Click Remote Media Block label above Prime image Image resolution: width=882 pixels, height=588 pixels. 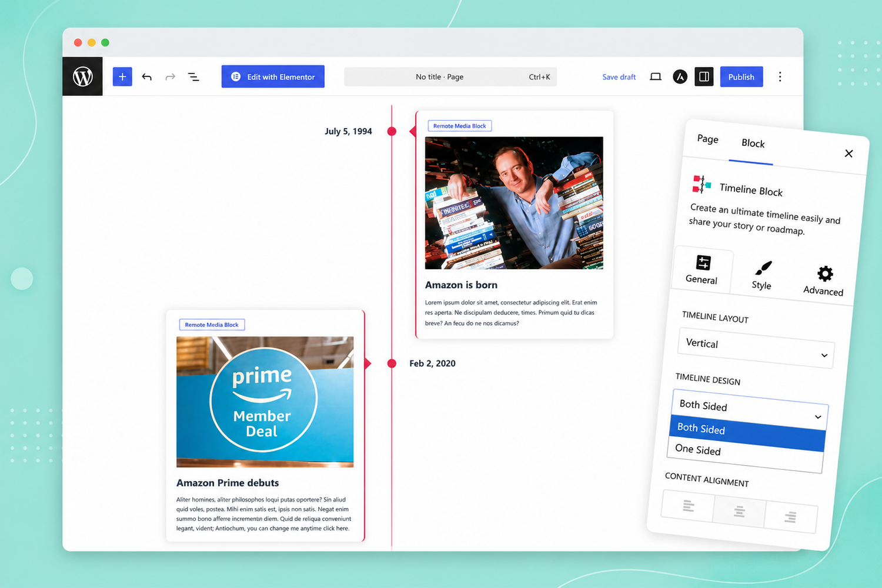click(x=212, y=325)
